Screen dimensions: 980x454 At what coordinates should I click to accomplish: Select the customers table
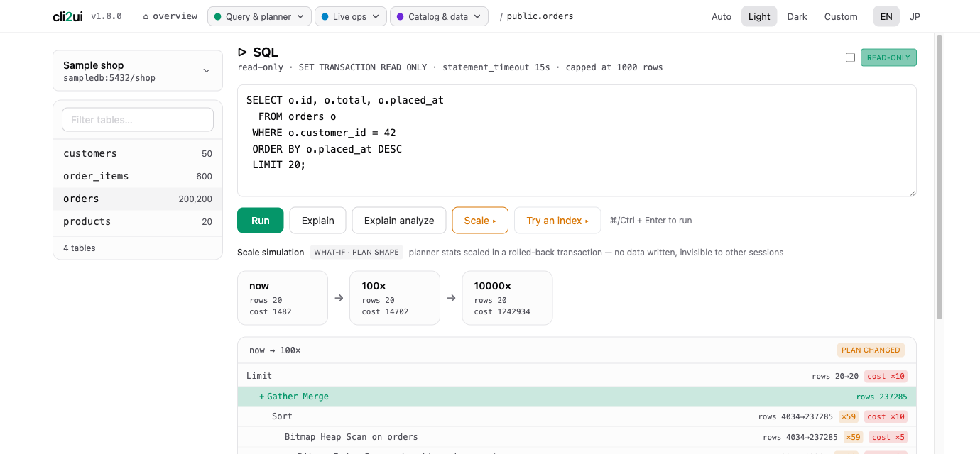click(x=138, y=153)
